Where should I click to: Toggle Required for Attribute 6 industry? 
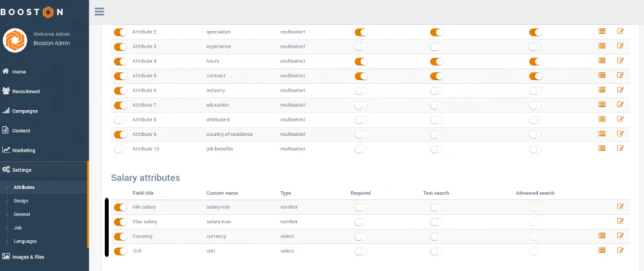click(361, 91)
